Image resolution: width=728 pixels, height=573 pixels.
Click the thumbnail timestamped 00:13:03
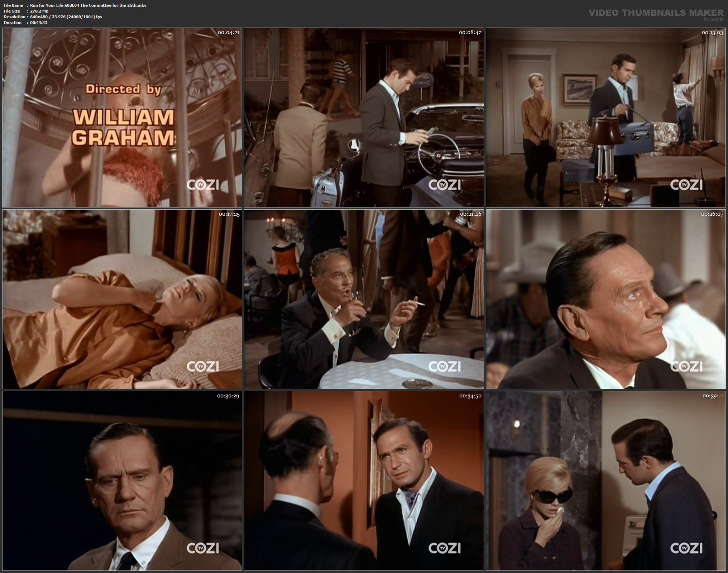[605, 118]
